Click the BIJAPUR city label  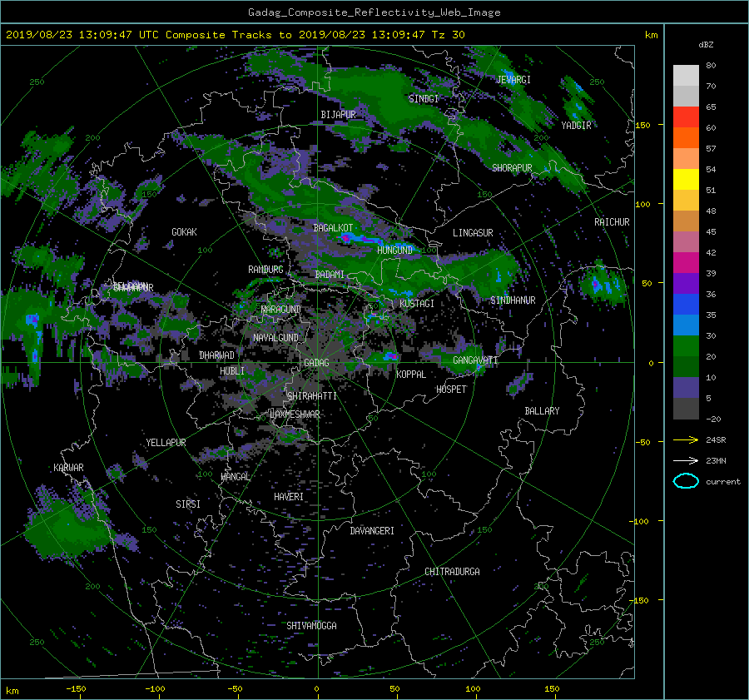(338, 115)
